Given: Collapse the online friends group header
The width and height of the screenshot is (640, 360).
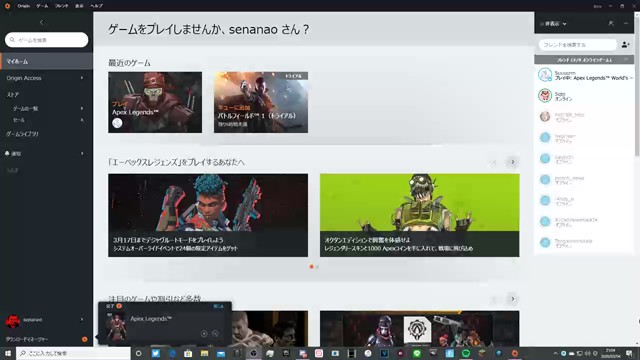Looking at the screenshot, I should pos(584,60).
